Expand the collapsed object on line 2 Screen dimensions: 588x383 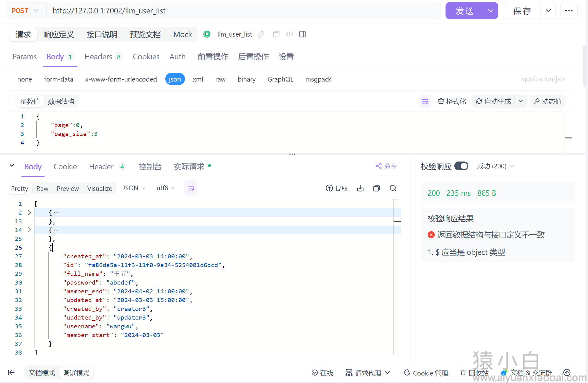pyautogui.click(x=29, y=212)
